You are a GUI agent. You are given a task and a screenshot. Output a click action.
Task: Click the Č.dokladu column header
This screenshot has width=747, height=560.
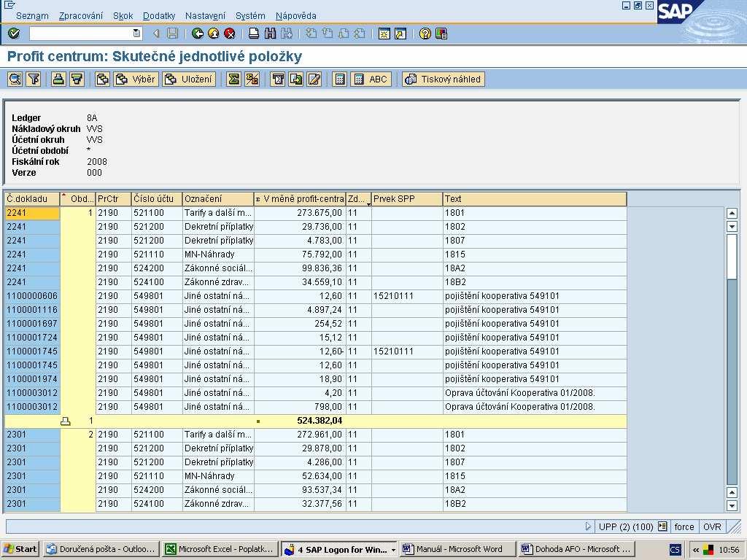(32, 199)
